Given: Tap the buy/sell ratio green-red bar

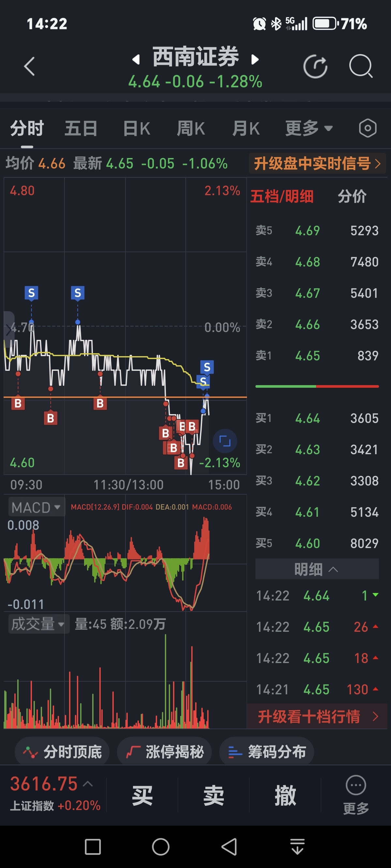Looking at the screenshot, I should pos(317,386).
